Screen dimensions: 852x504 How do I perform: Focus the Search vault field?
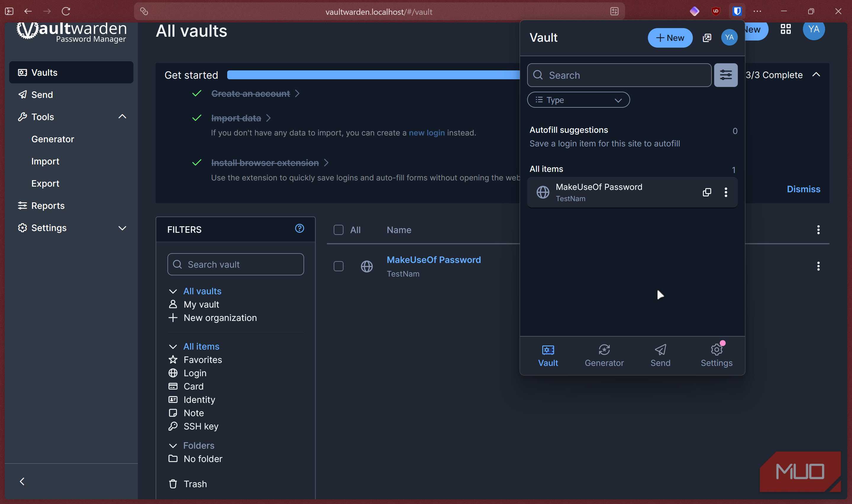[x=235, y=264]
